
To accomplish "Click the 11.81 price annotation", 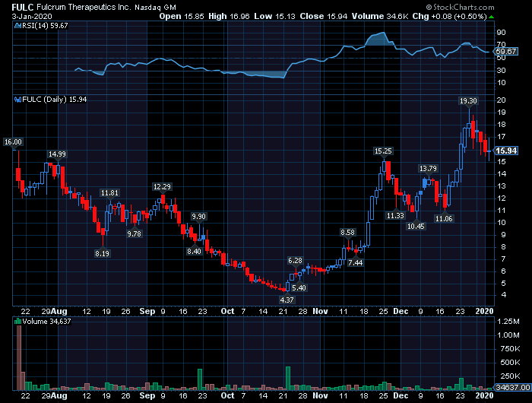I will [x=109, y=193].
